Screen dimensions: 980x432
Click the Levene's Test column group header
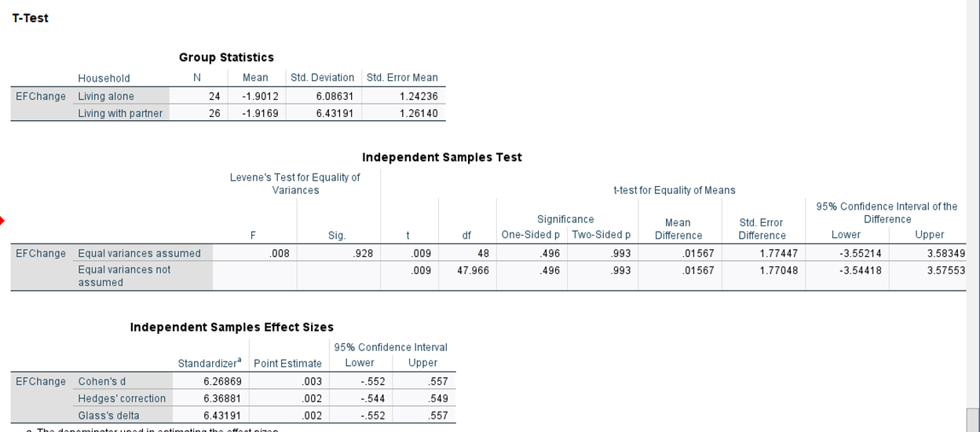295,184
